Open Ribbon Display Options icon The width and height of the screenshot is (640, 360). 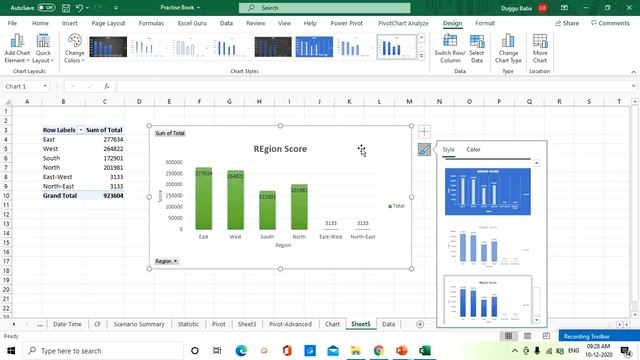click(564, 8)
